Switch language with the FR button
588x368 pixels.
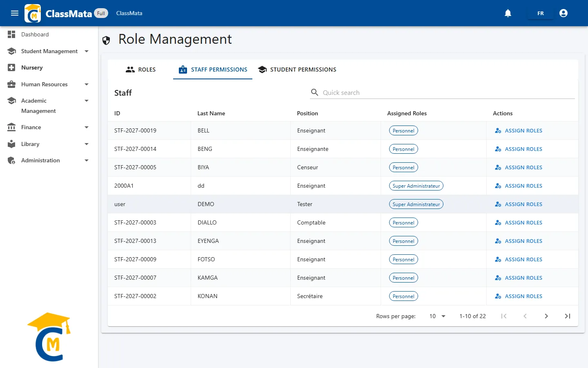coord(540,13)
